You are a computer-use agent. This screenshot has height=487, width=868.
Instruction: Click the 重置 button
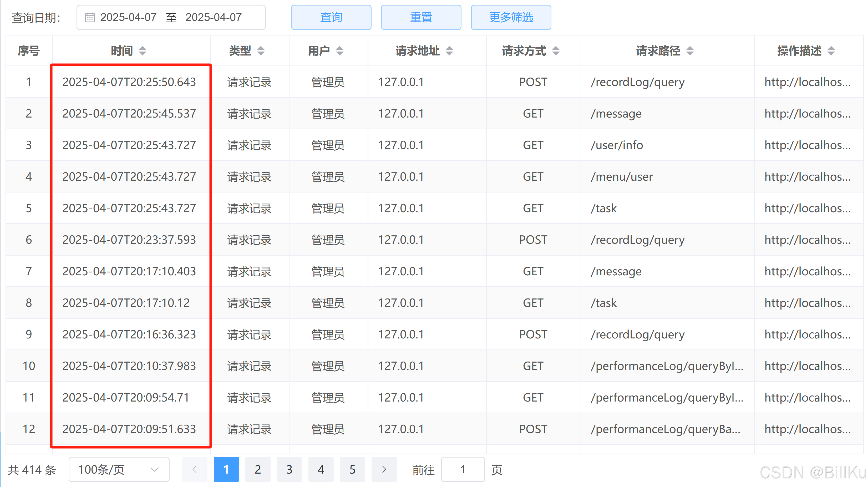click(421, 17)
